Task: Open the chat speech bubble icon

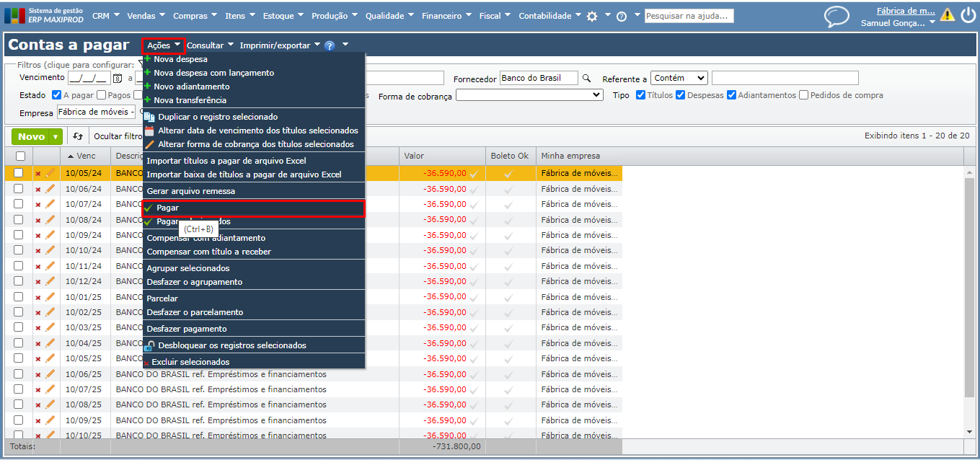Action: point(836,16)
